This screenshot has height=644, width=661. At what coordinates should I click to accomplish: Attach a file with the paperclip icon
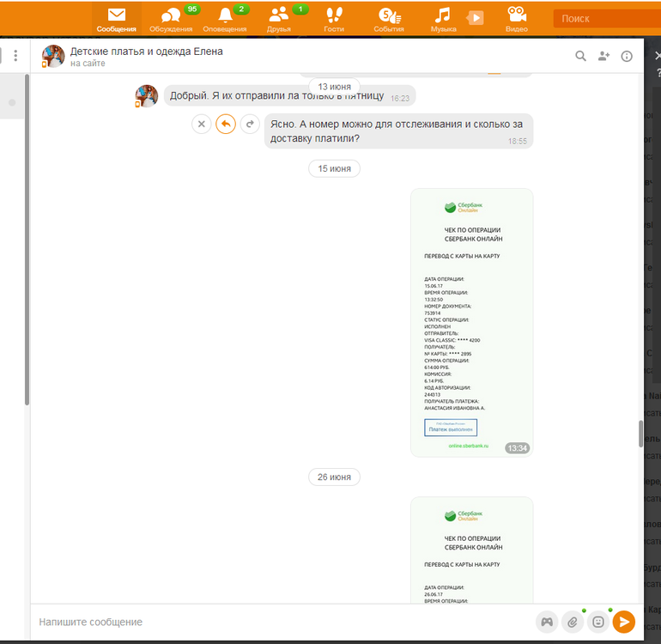pos(572,622)
